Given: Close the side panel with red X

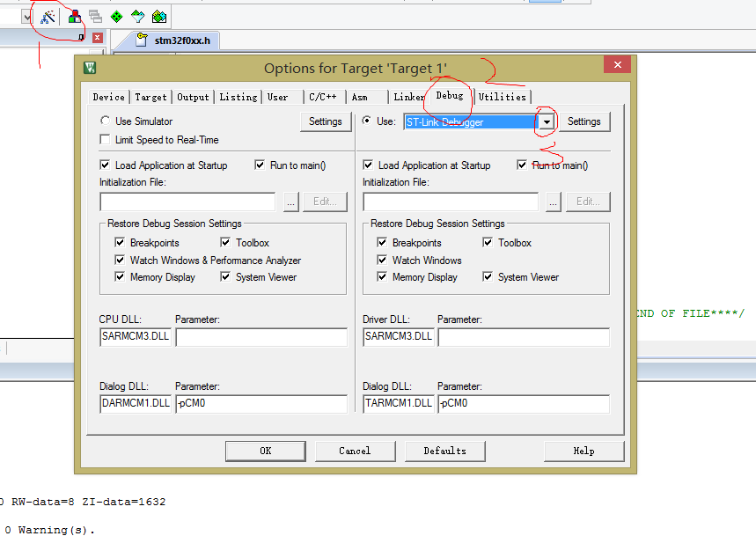Looking at the screenshot, I should click(98, 38).
